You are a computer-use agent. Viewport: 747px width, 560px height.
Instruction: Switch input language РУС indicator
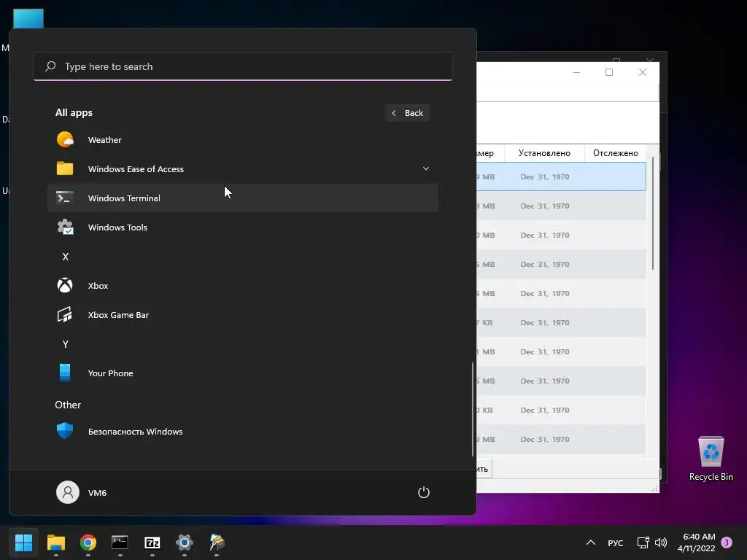click(616, 542)
